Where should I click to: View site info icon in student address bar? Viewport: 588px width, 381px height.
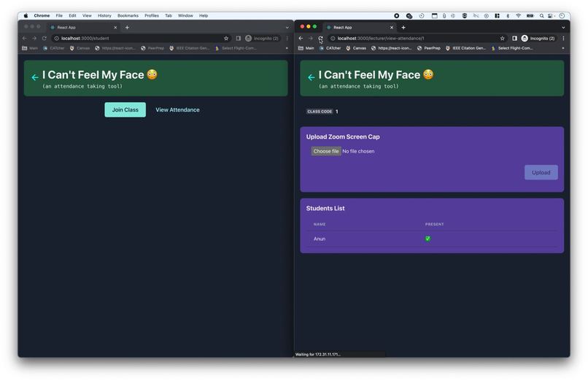click(56, 38)
